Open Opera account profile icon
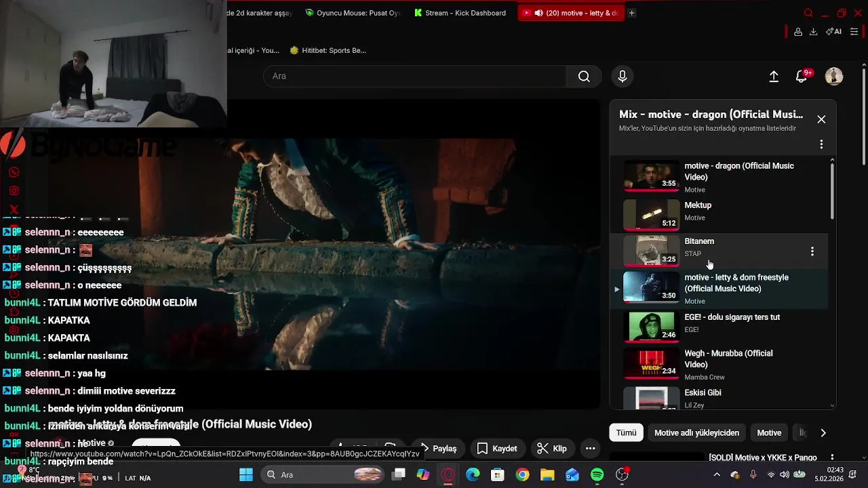The image size is (868, 488). click(x=798, y=32)
